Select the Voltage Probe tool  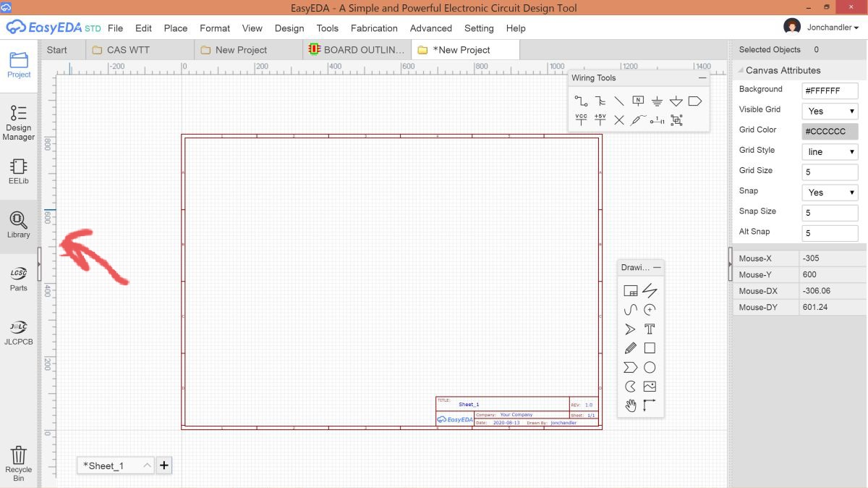[x=638, y=120]
